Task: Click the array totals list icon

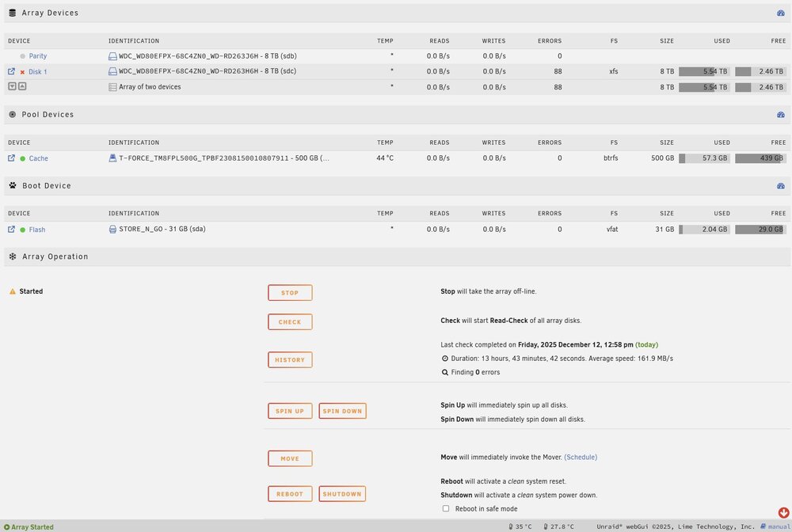Action: pyautogui.click(x=112, y=87)
